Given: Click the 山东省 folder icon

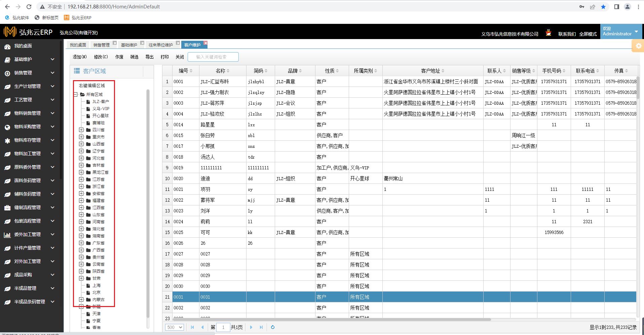Looking at the screenshot, I should click(x=88, y=215).
